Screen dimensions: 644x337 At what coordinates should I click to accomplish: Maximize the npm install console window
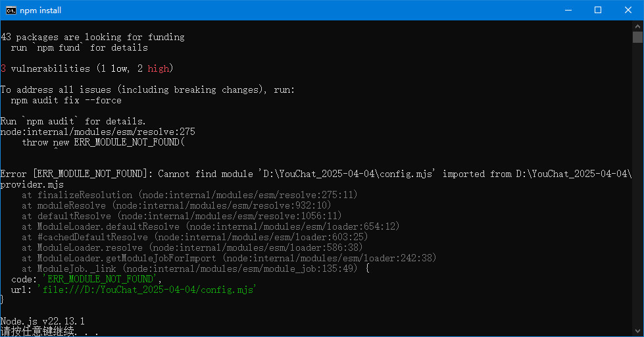pyautogui.click(x=598, y=10)
